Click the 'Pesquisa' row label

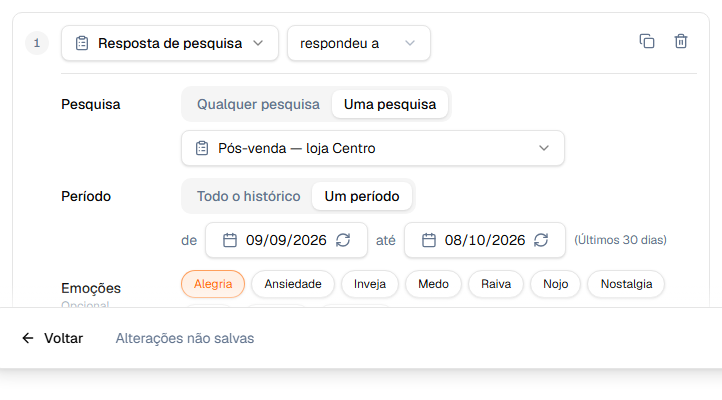(91, 104)
